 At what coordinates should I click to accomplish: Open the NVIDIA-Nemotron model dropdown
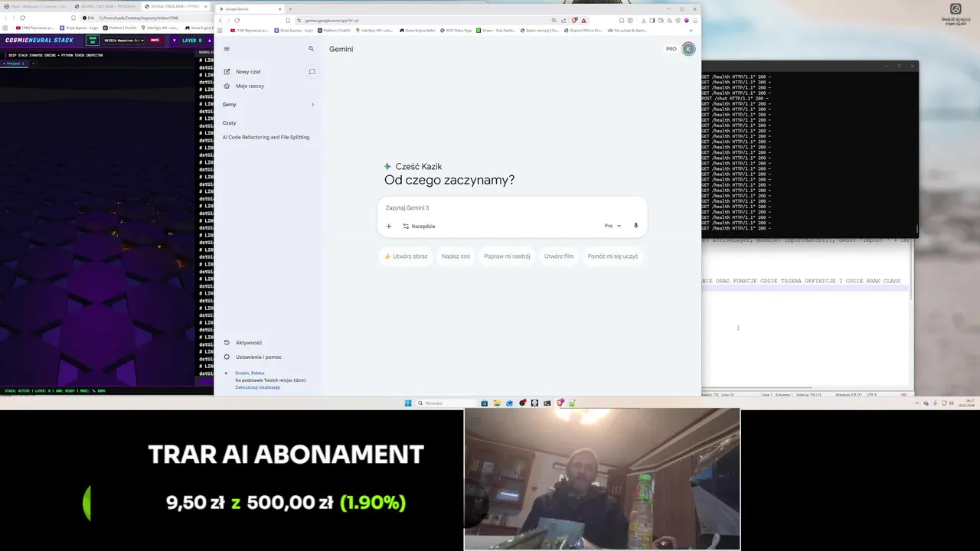point(124,41)
